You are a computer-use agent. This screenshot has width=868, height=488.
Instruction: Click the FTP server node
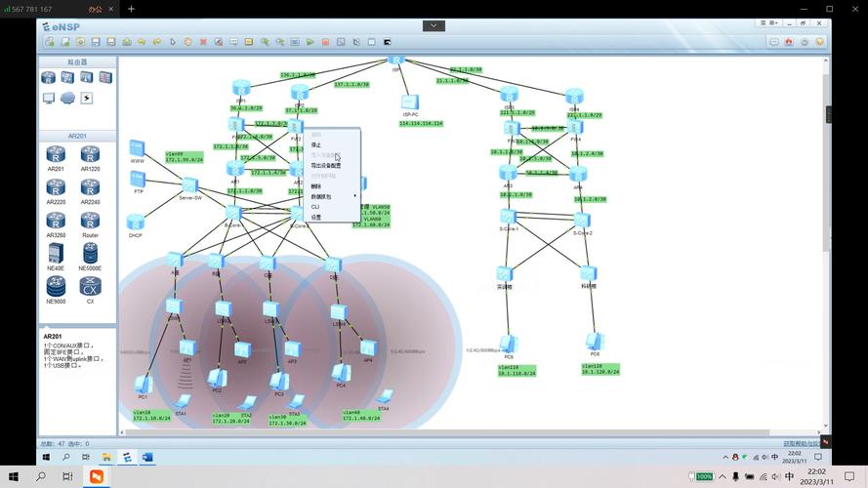[138, 182]
